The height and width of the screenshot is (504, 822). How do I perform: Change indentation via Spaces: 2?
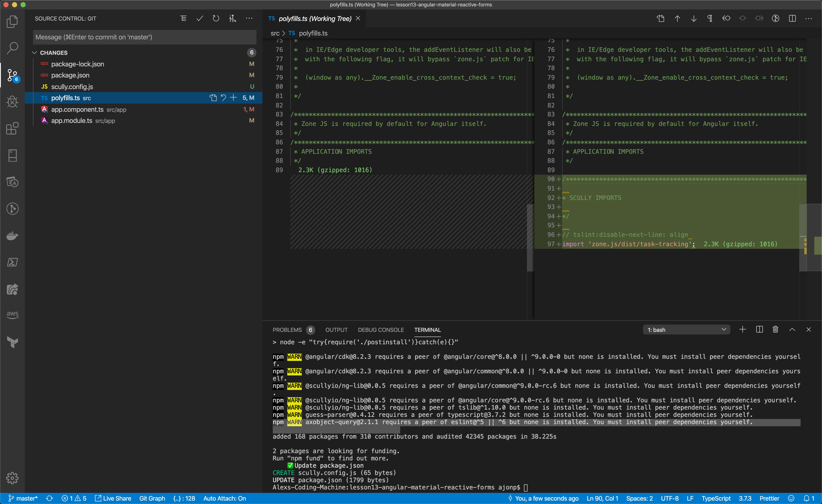639,498
